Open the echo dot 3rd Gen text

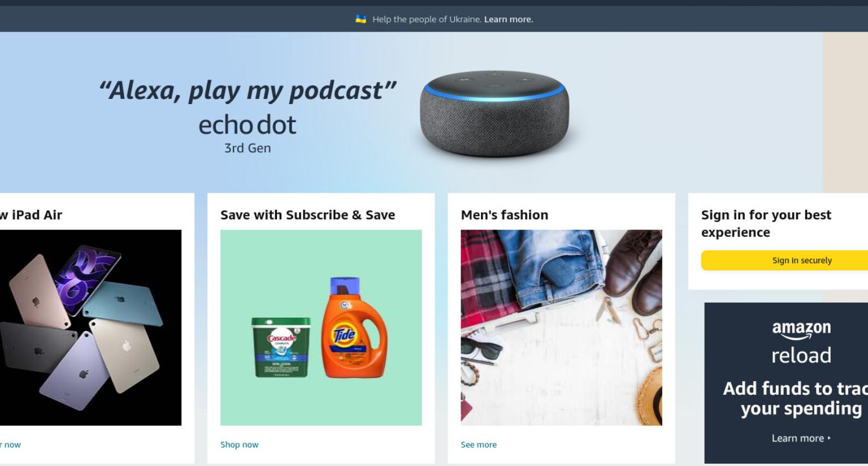click(248, 134)
